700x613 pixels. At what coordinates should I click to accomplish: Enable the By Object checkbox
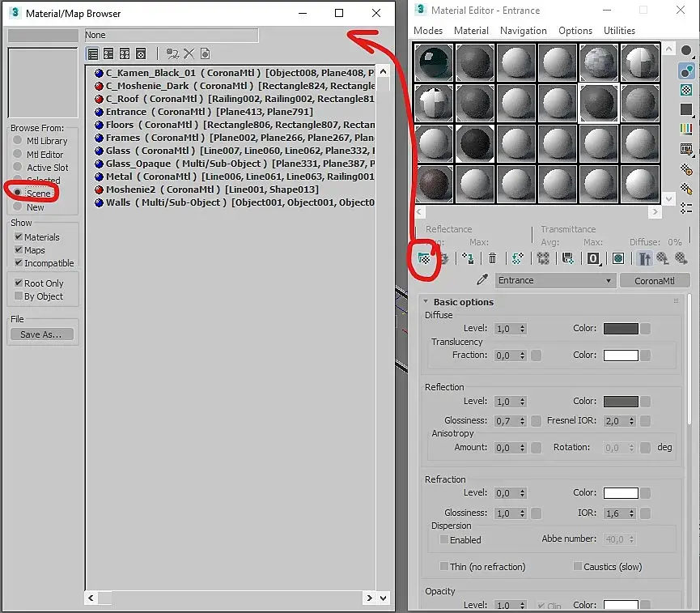click(x=19, y=296)
